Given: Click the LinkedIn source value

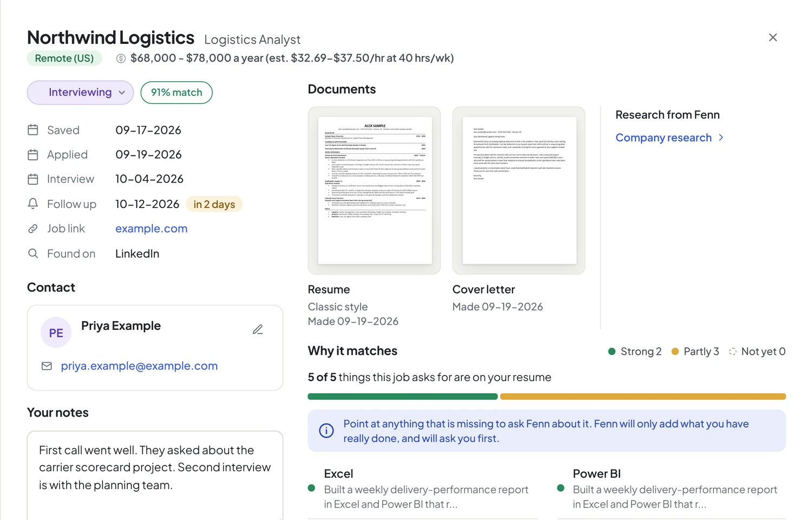Looking at the screenshot, I should [137, 253].
